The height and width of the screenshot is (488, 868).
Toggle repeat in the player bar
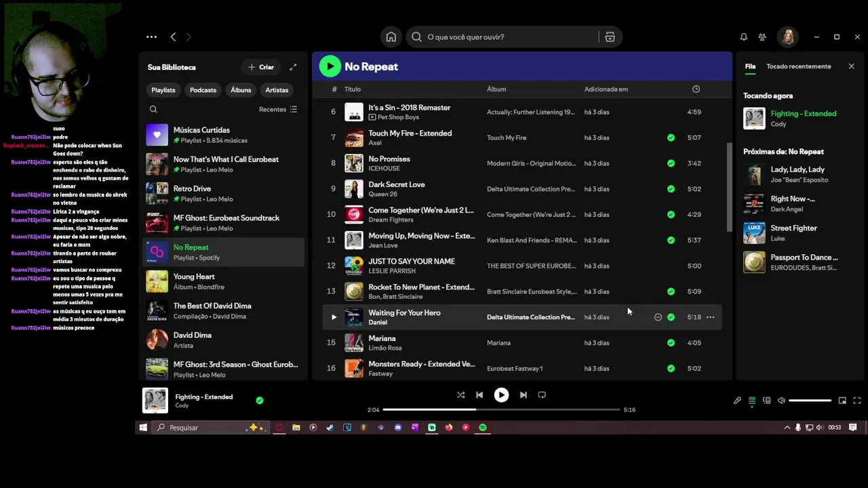point(542,395)
